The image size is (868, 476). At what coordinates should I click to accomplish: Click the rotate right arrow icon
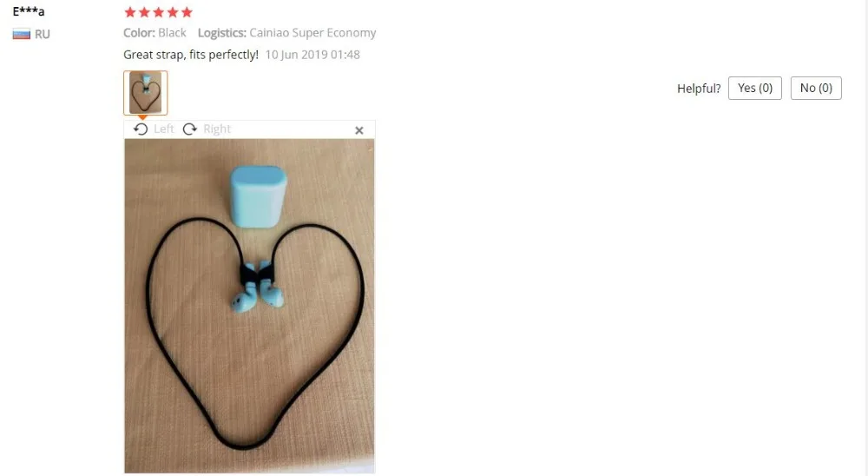pyautogui.click(x=190, y=129)
